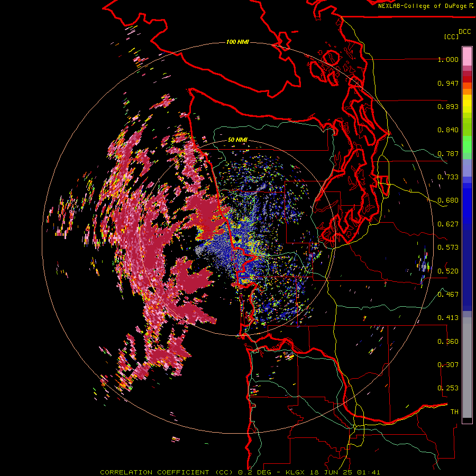Screen dimensions: 476x476
Task: Click the KLGX radar site identifier
Action: 296,472
